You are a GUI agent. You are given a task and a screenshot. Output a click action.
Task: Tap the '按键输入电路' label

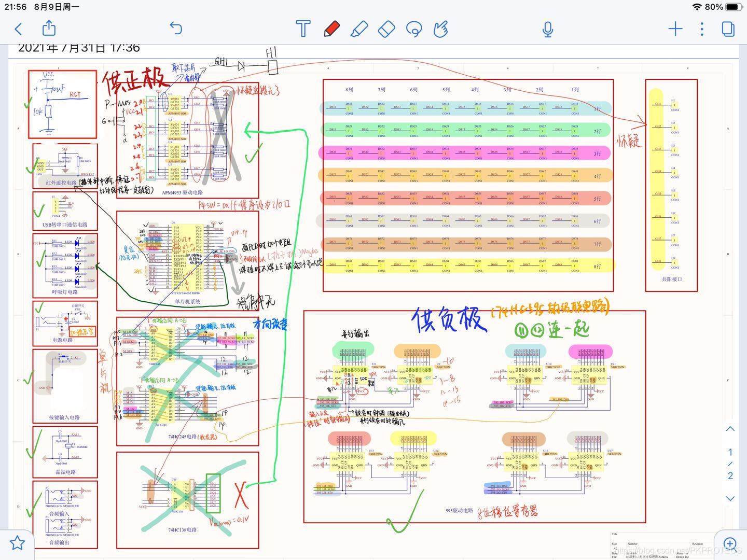tap(64, 417)
